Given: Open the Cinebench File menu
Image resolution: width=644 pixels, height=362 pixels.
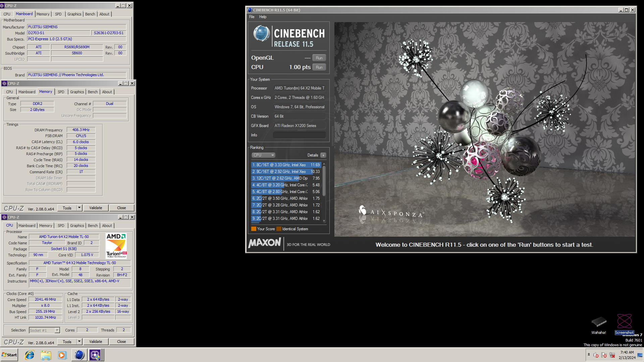Looking at the screenshot, I should [x=252, y=17].
